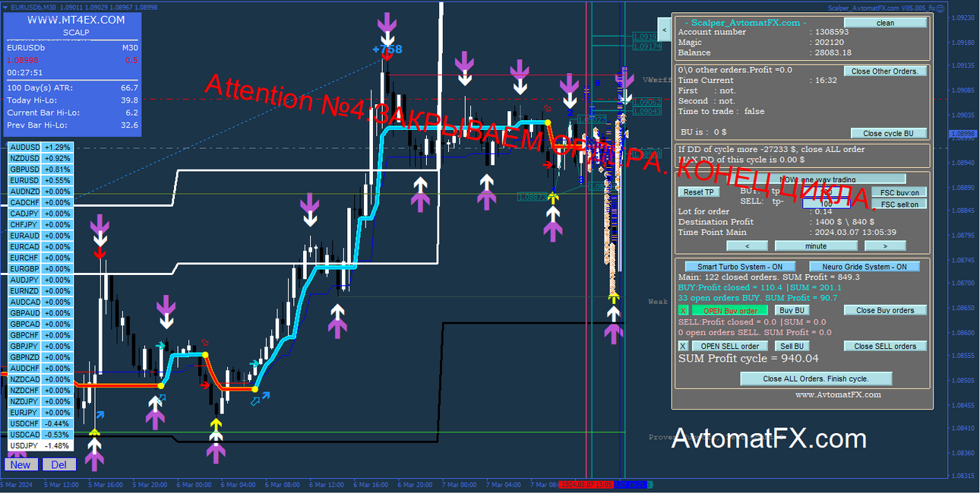Image resolution: width=980 pixels, height=494 pixels.
Task: Click the OPEN SELL order button
Action: coord(729,346)
